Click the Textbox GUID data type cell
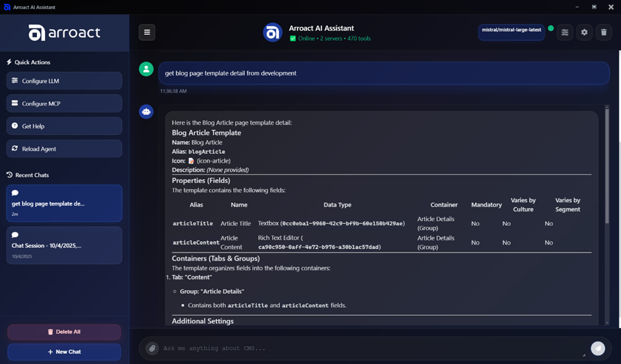Image resolution: width=621 pixels, height=364 pixels. pos(332,223)
